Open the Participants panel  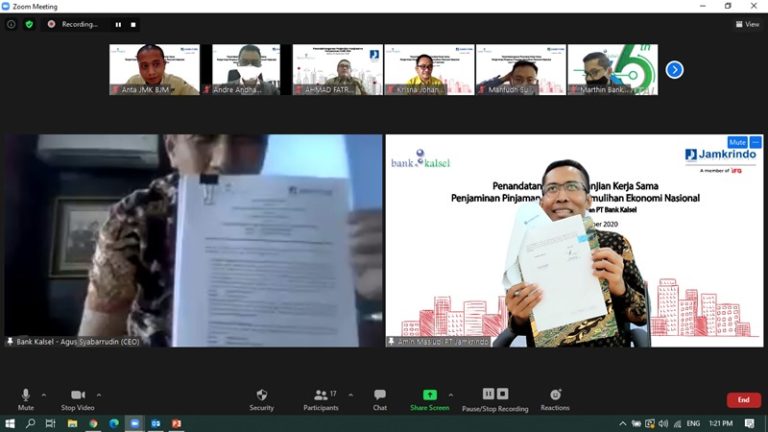point(321,400)
